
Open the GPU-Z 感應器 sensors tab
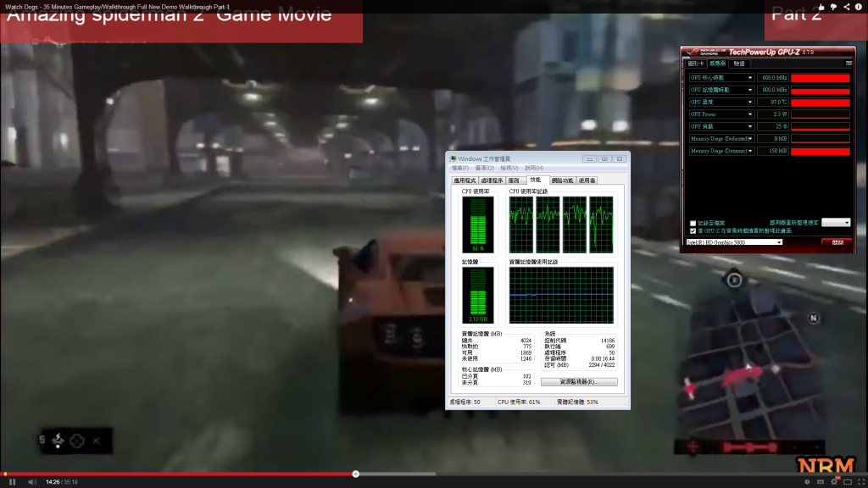click(x=717, y=64)
